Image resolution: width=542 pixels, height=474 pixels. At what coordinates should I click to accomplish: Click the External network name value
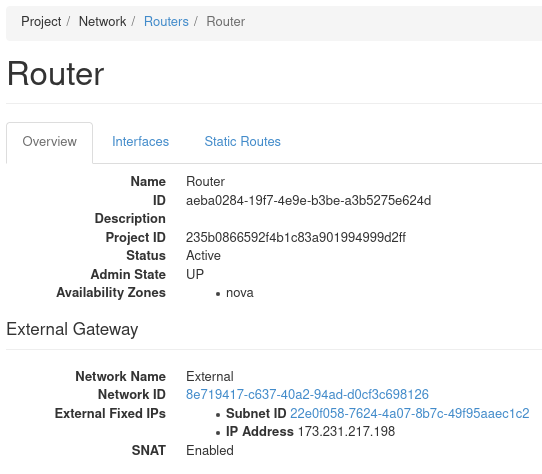tap(210, 377)
